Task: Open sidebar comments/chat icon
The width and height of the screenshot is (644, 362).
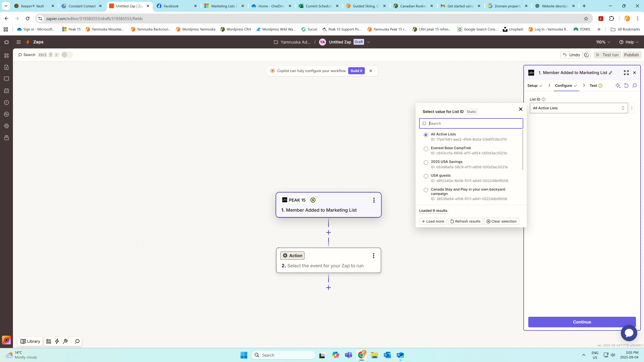Action: [7, 79]
